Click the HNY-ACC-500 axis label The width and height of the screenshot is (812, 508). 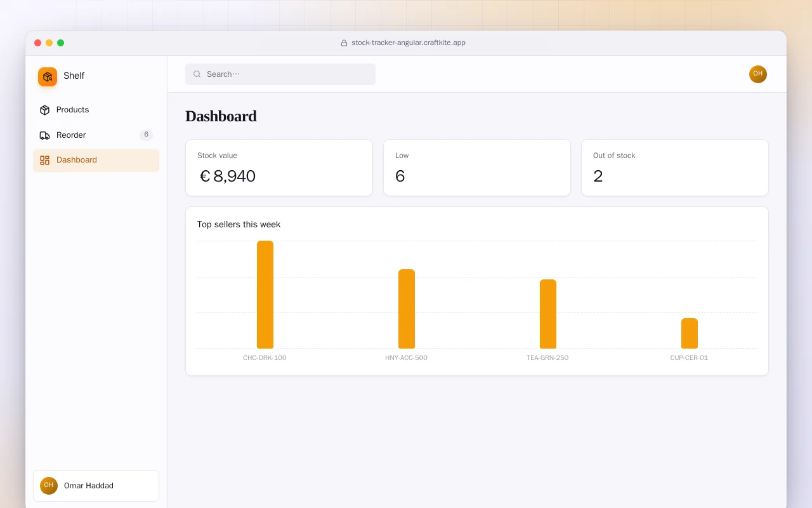pyautogui.click(x=406, y=358)
